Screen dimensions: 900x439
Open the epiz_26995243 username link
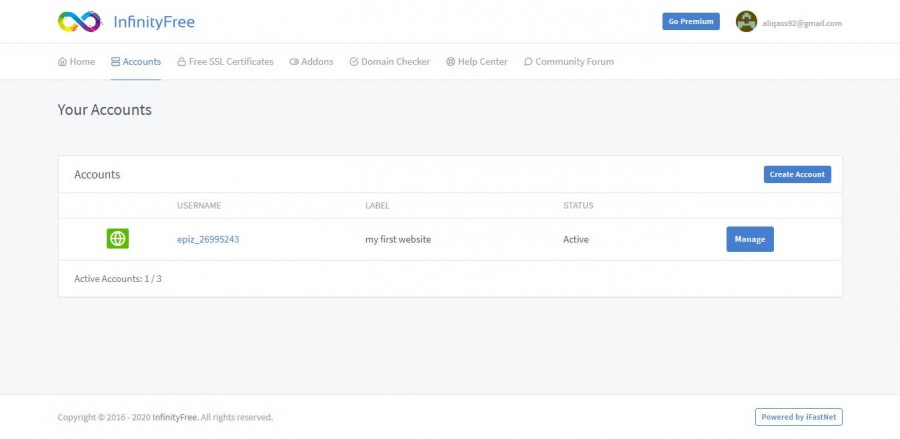point(208,239)
